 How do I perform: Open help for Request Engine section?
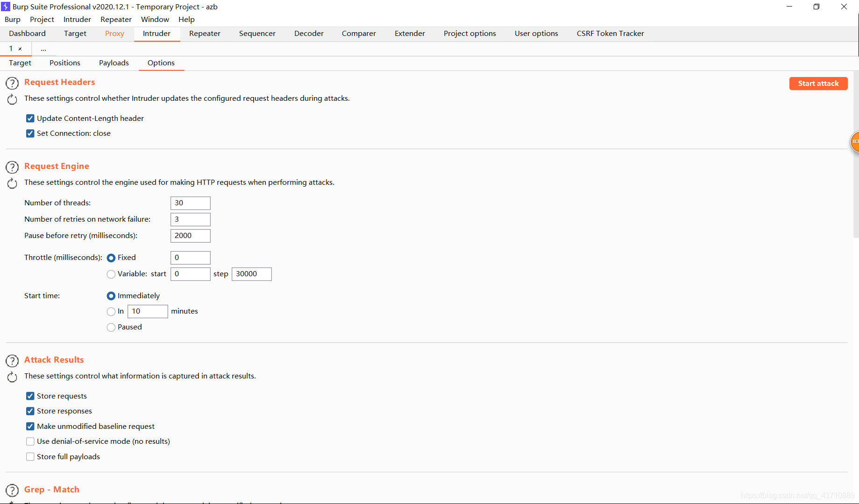coord(12,167)
